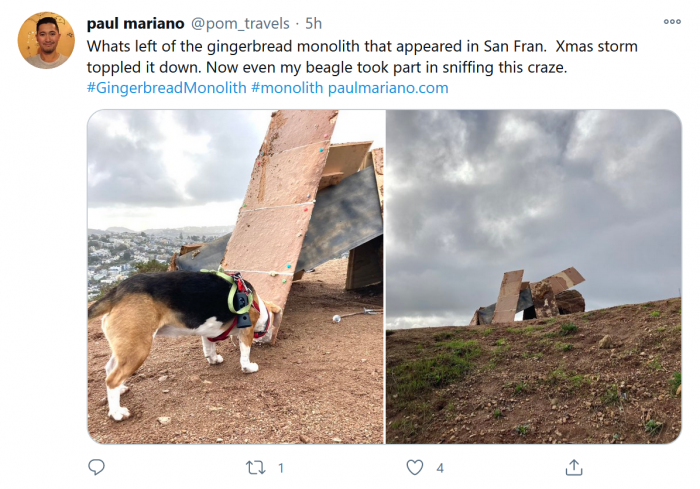The width and height of the screenshot is (700, 489).
Task: Click the retweet arrows icon
Action: [255, 468]
